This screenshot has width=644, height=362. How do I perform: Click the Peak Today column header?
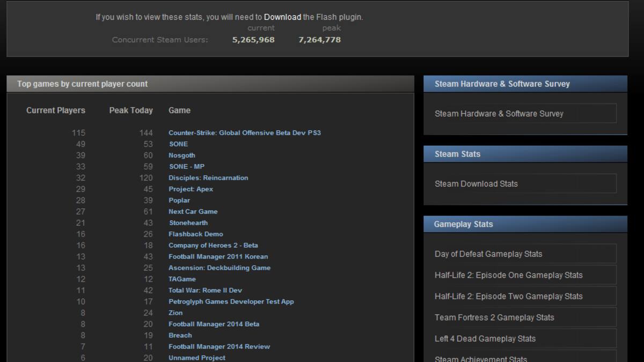click(x=131, y=110)
